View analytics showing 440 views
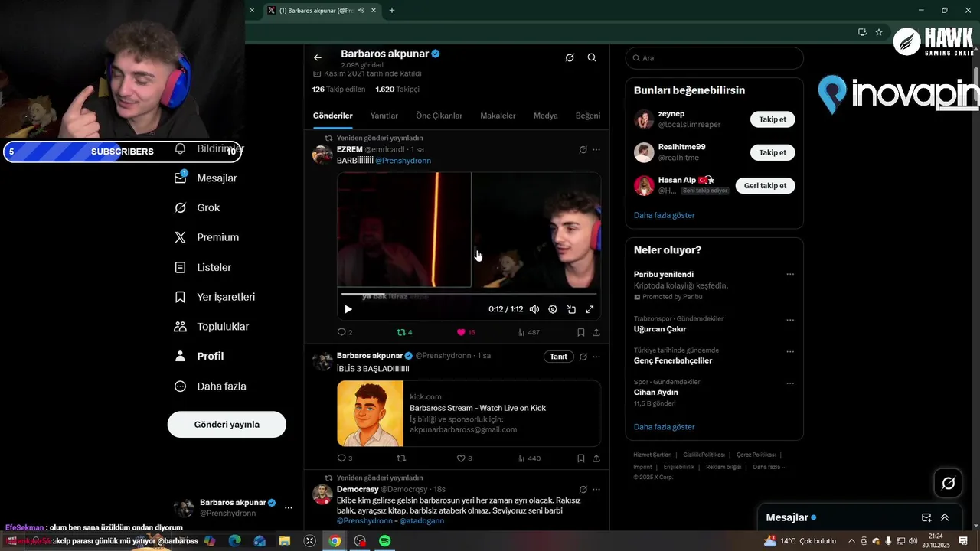 [x=528, y=458]
